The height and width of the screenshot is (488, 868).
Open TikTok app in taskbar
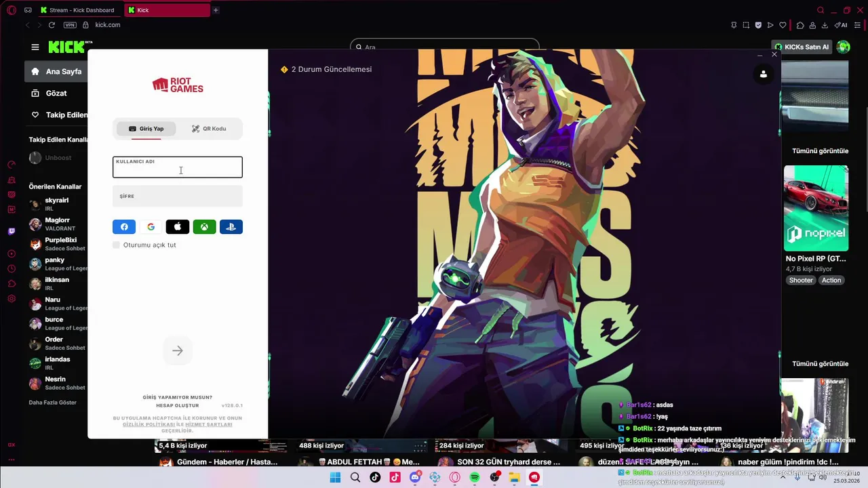click(375, 477)
